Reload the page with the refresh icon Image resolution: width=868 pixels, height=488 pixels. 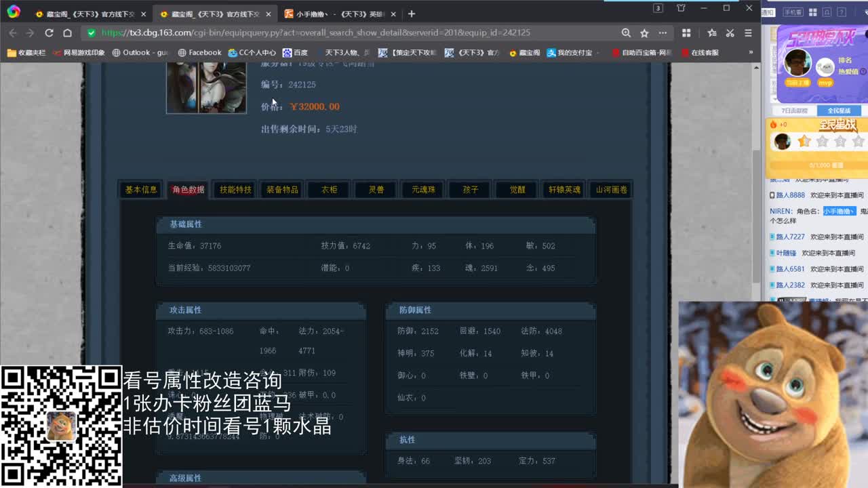click(49, 33)
